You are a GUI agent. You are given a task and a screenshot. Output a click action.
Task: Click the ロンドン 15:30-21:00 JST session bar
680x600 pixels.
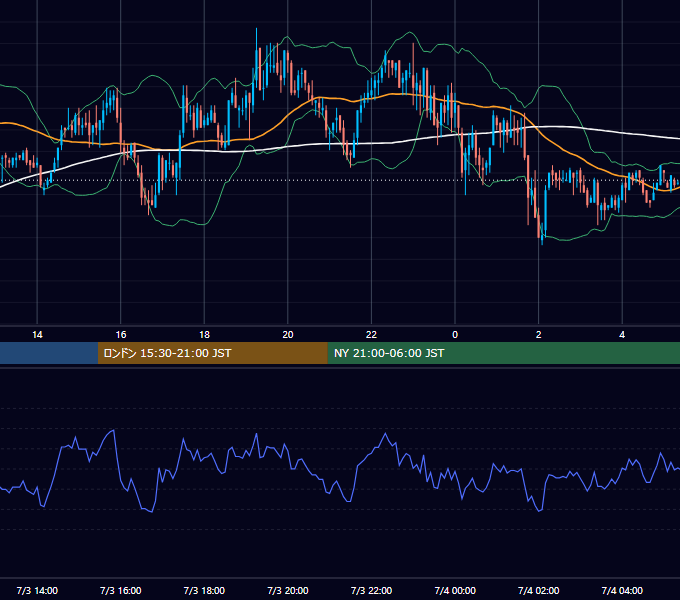pyautogui.click(x=212, y=353)
